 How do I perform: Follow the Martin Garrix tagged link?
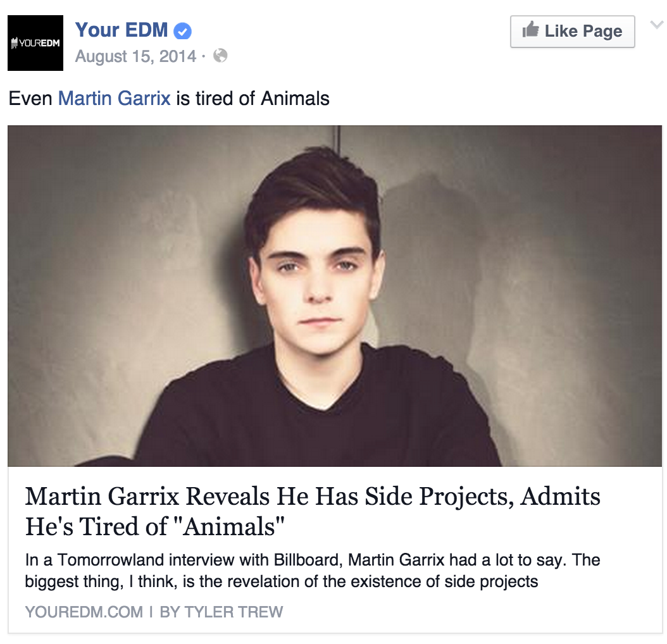114,98
